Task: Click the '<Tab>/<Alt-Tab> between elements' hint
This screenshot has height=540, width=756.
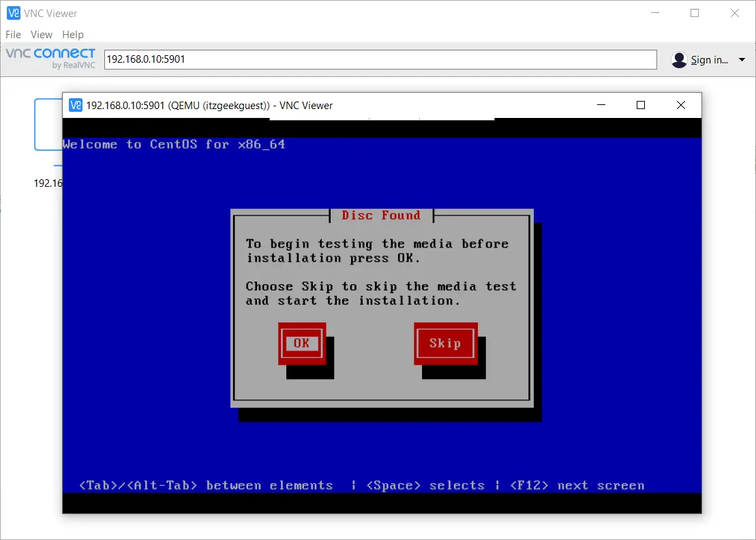Action: 206,485
